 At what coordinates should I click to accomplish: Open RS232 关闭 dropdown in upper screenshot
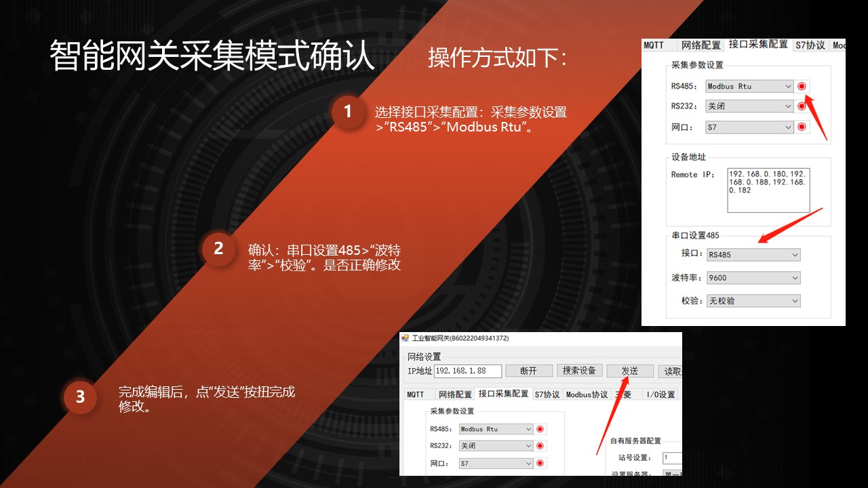[x=749, y=106]
